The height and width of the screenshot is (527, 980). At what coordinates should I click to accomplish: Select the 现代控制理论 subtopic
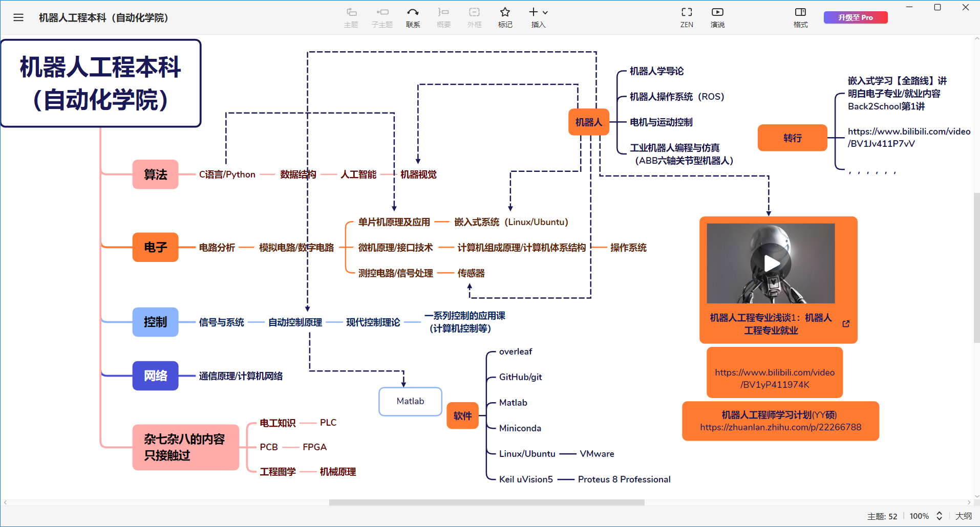(x=373, y=322)
